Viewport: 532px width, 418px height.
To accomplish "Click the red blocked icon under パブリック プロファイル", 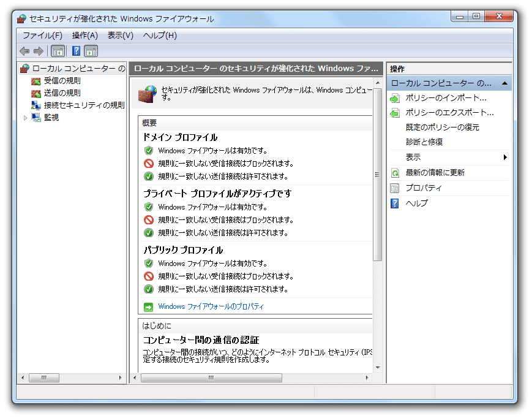I will 149,276.
